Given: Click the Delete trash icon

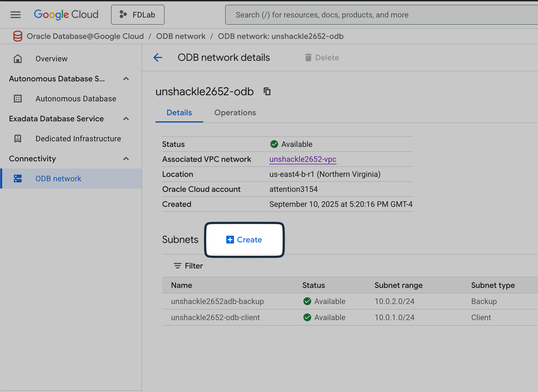Looking at the screenshot, I should pos(308,57).
